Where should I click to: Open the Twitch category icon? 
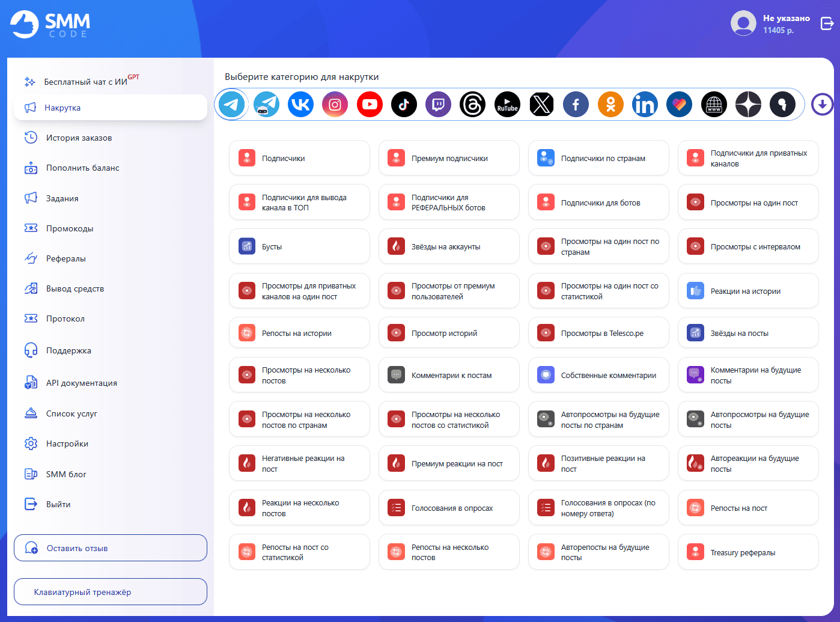439,105
